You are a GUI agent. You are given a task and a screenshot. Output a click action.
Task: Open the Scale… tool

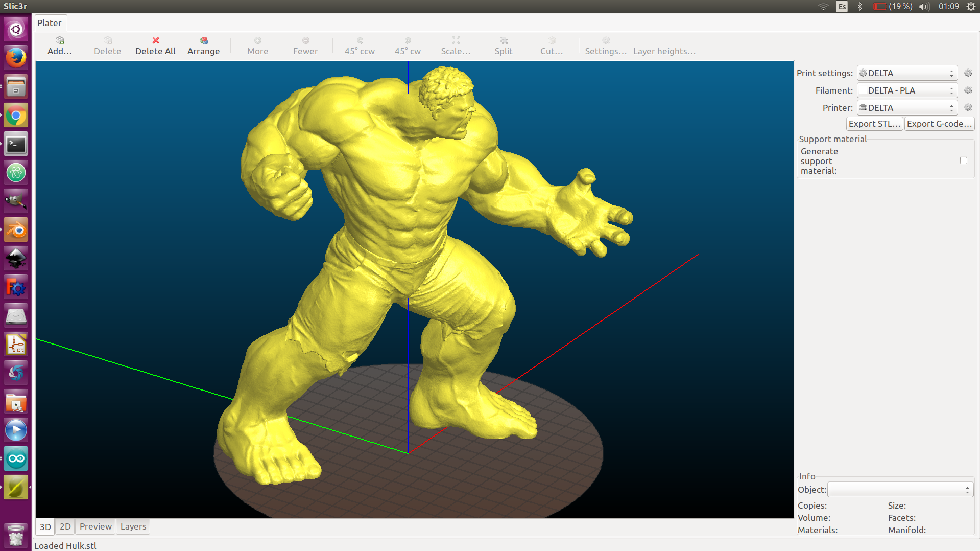pyautogui.click(x=456, y=45)
